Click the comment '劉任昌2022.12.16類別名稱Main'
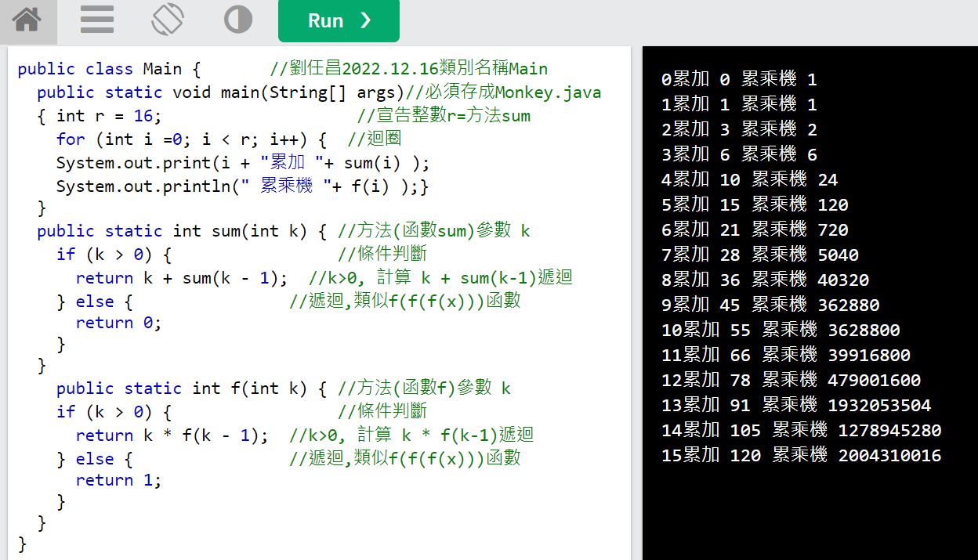 (x=408, y=69)
